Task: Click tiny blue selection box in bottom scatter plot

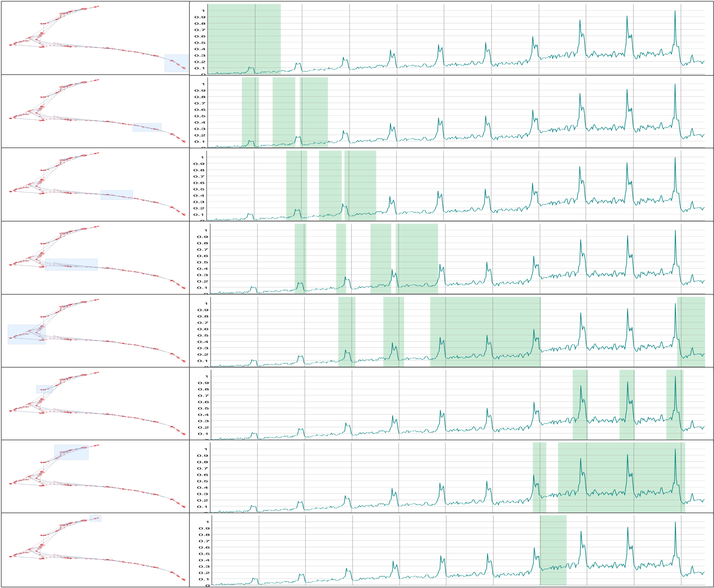Action: pyautogui.click(x=95, y=518)
